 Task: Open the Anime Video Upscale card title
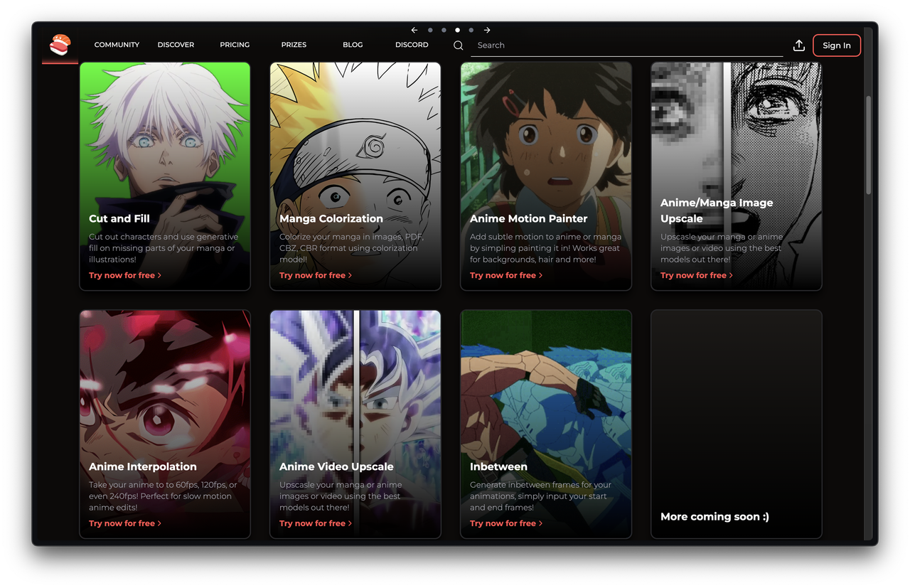tap(336, 467)
